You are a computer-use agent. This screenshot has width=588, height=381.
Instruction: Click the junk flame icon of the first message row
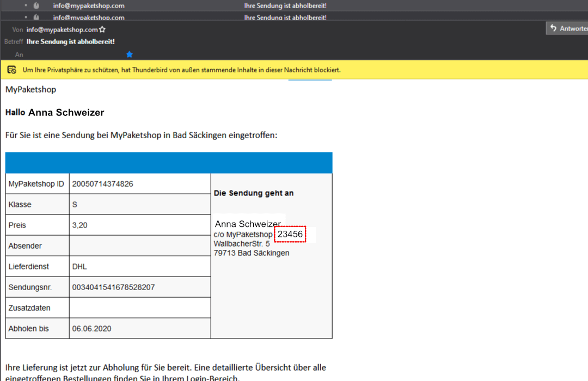[36, 6]
